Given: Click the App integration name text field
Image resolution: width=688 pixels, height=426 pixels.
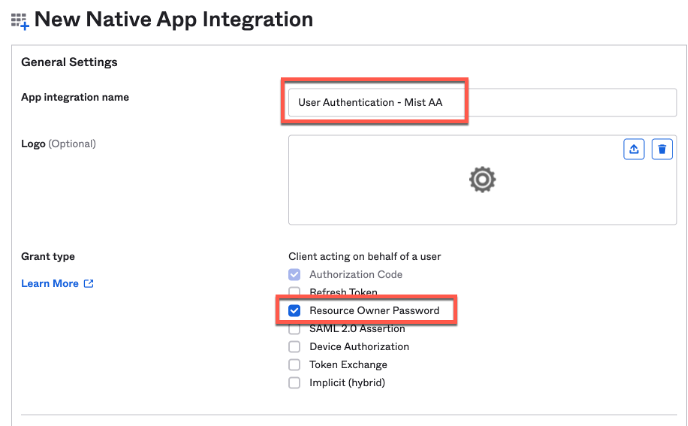Looking at the screenshot, I should [x=480, y=103].
